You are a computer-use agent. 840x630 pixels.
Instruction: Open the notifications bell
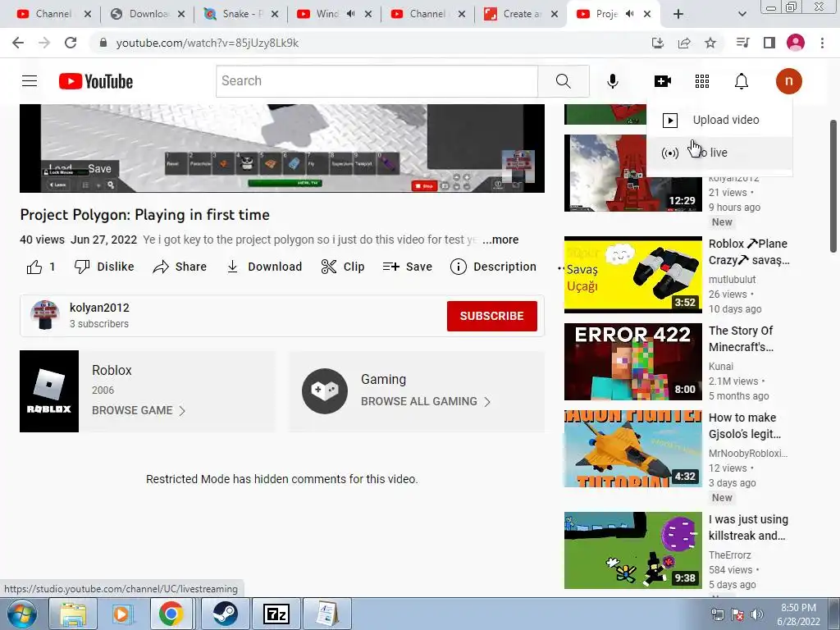click(741, 81)
